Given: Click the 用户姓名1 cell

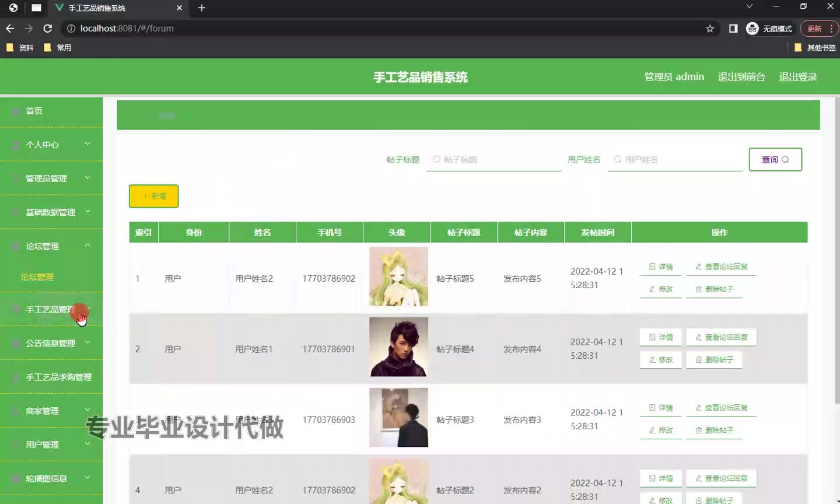Looking at the screenshot, I should coord(254,349).
